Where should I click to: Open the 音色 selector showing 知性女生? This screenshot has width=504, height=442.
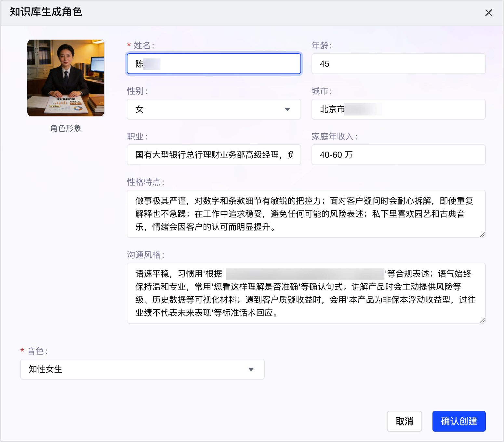pyautogui.click(x=142, y=369)
